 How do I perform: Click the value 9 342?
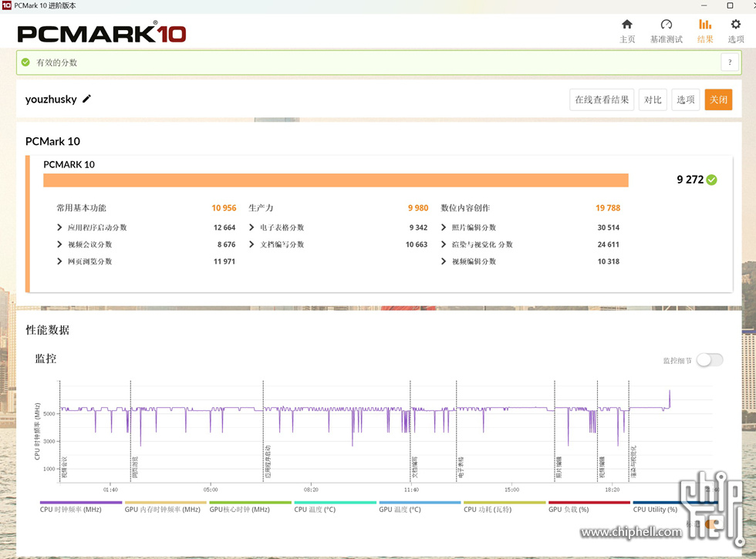(418, 227)
